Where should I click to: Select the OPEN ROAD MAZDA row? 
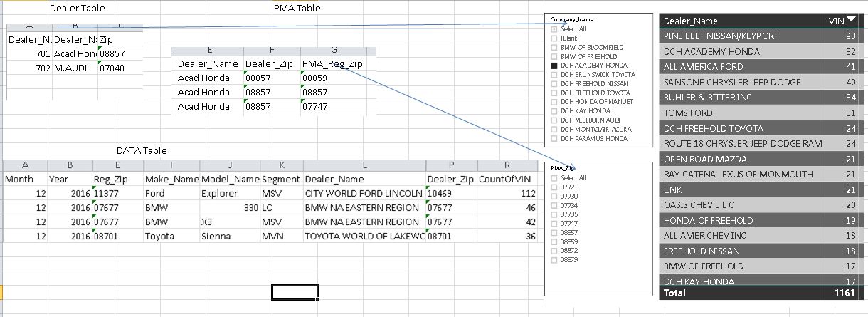[x=761, y=159]
